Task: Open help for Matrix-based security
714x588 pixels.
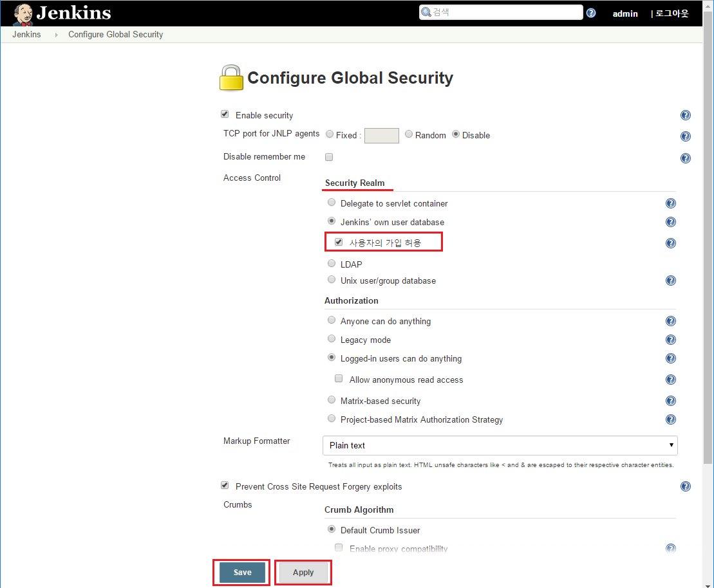Action: pyautogui.click(x=670, y=401)
